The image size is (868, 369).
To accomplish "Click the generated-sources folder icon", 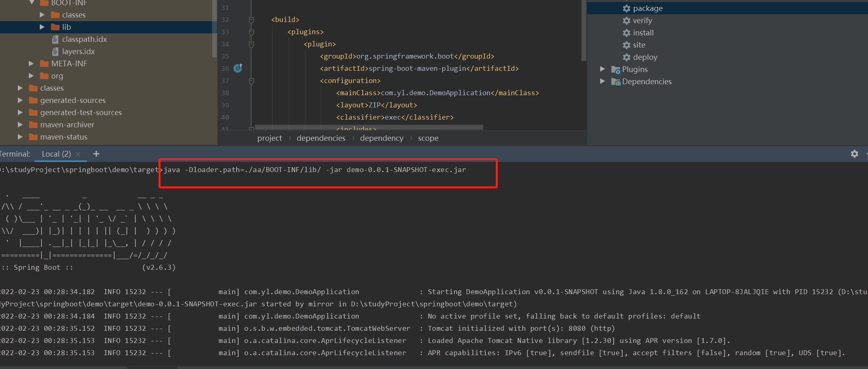I will 33,100.
